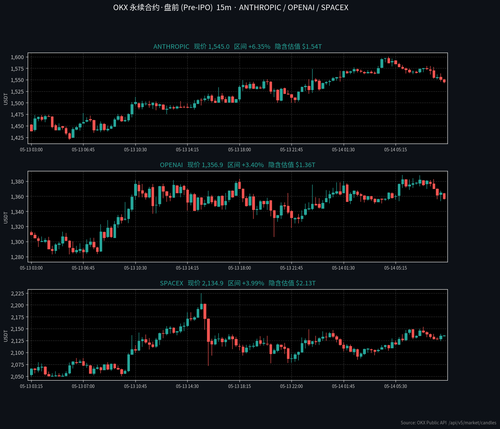Click the "2,100" tick on the SPACEX y-axis

pos(17,353)
